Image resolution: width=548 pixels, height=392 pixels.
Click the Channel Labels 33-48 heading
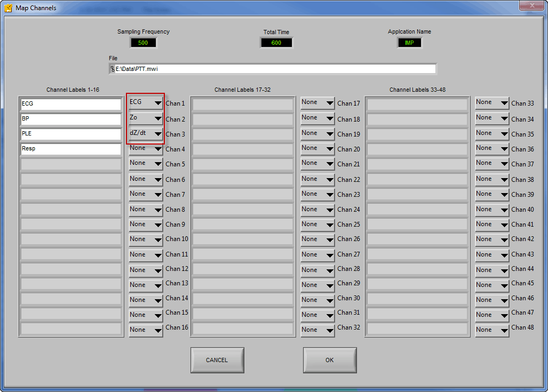[418, 90]
